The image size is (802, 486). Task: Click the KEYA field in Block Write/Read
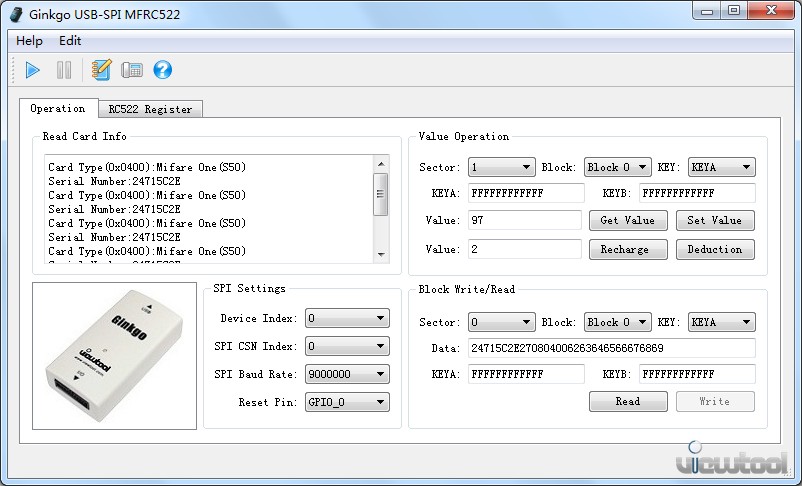tap(526, 374)
